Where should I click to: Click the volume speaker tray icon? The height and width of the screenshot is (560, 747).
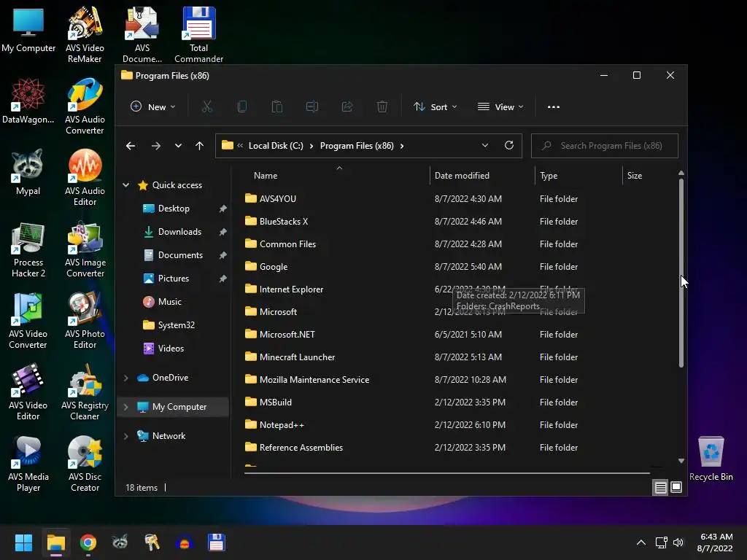pos(678,542)
